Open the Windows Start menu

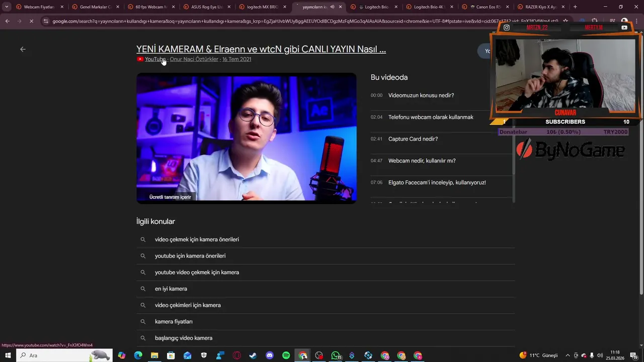coord(8,355)
